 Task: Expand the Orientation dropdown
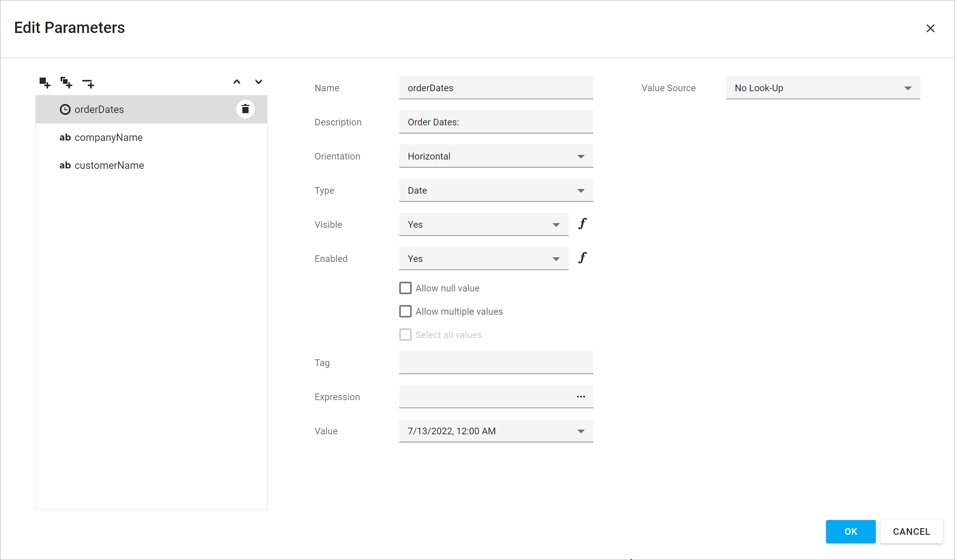point(580,156)
